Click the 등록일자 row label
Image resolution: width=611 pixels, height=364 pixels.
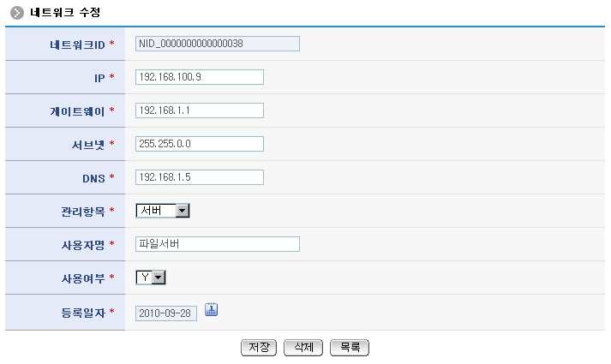click(x=77, y=312)
